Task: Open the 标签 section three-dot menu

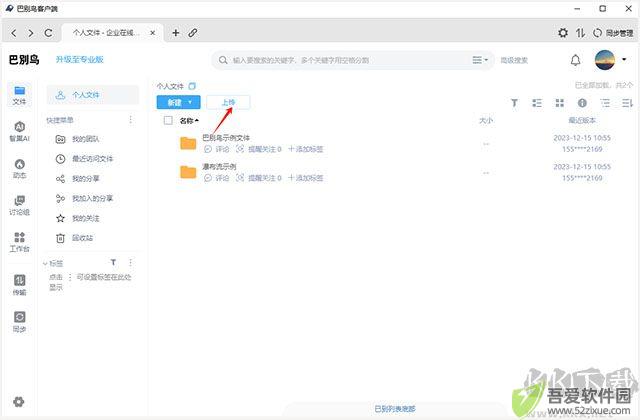Action: (131, 262)
